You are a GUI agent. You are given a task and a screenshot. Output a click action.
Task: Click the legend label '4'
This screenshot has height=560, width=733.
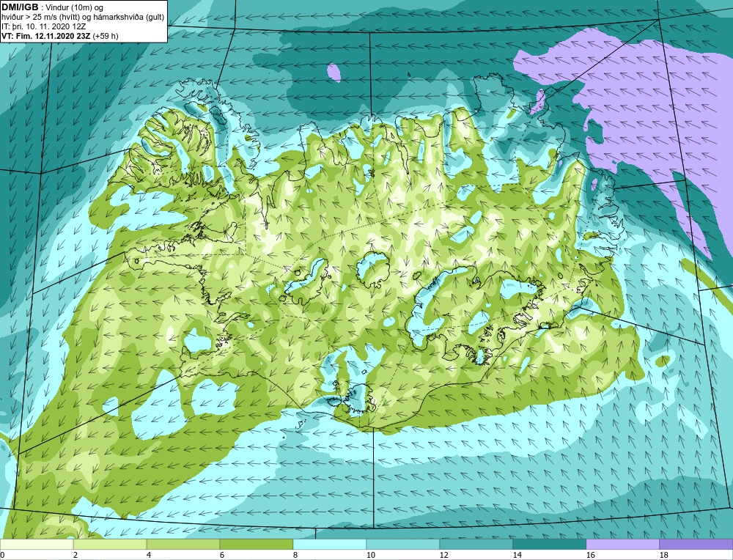pos(149,555)
